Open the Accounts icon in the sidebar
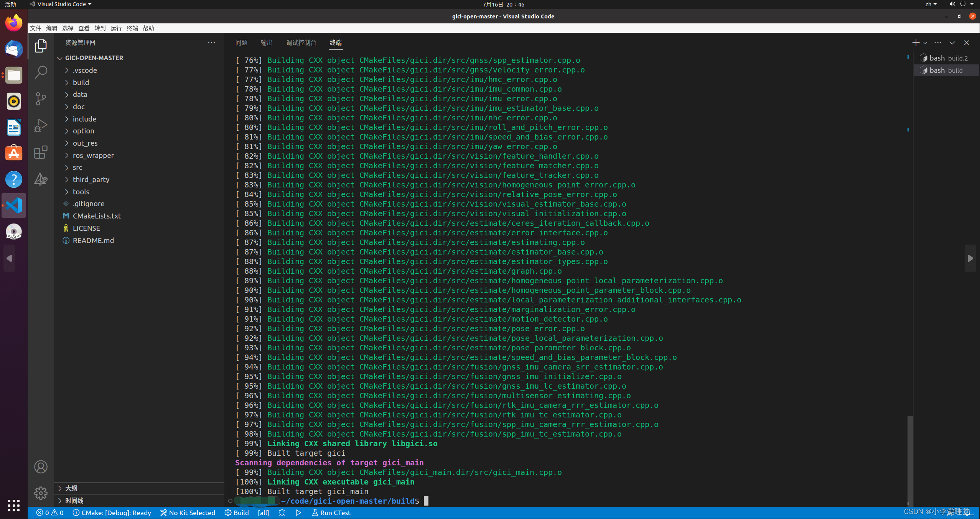This screenshot has width=980, height=519. [x=41, y=466]
